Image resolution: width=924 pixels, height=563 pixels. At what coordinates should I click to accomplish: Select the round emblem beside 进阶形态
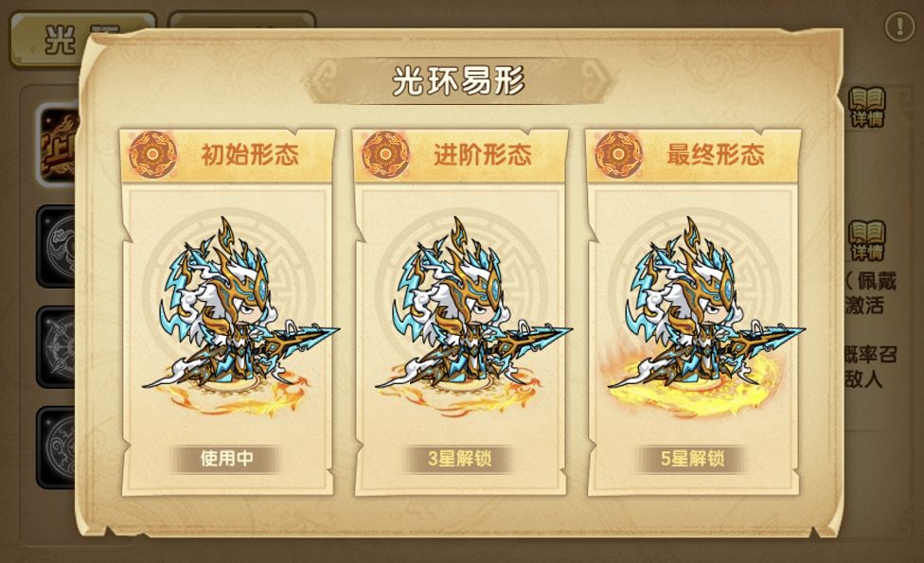385,155
